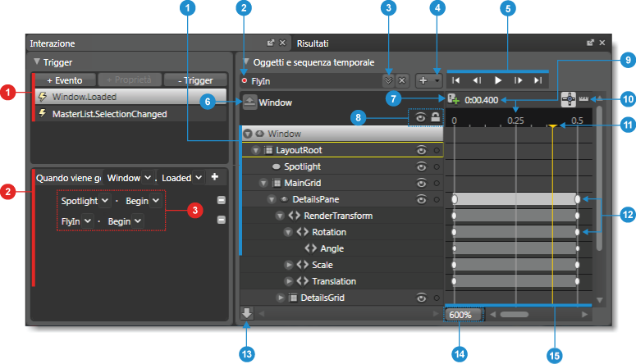Hide the DetailsGrid element
This screenshot has height=364, width=636.
(422, 298)
